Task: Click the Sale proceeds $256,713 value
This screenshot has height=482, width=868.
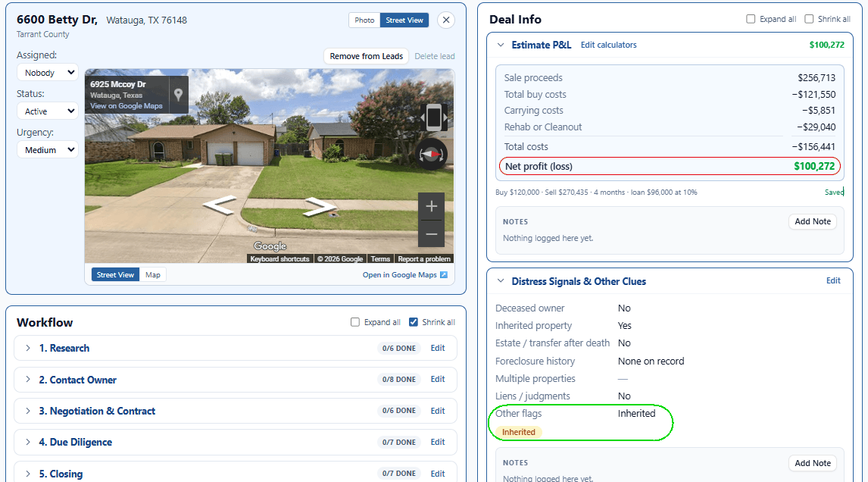Action: 816,78
